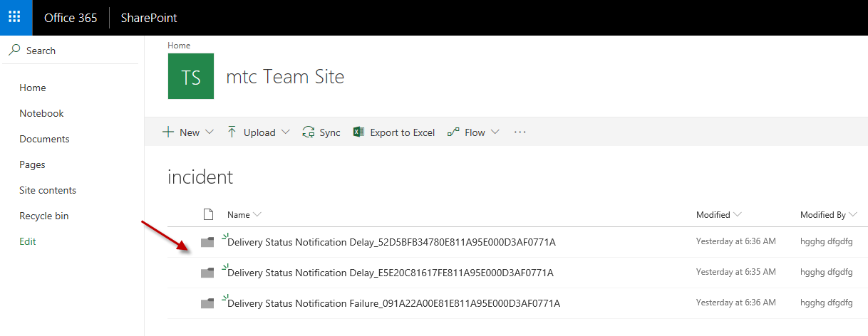Viewport: 868px width, 336px height.
Task: Click the Search box in sidebar
Action: (71, 51)
